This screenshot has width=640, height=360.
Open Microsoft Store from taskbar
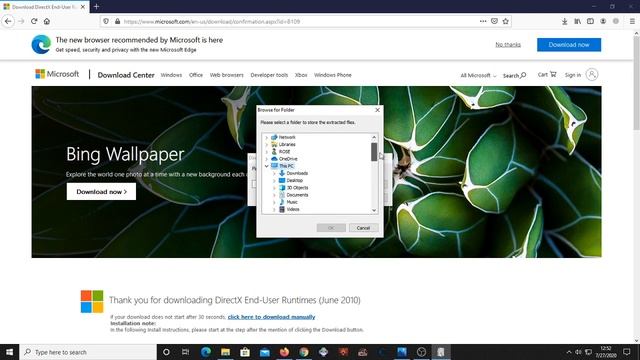[245, 352]
